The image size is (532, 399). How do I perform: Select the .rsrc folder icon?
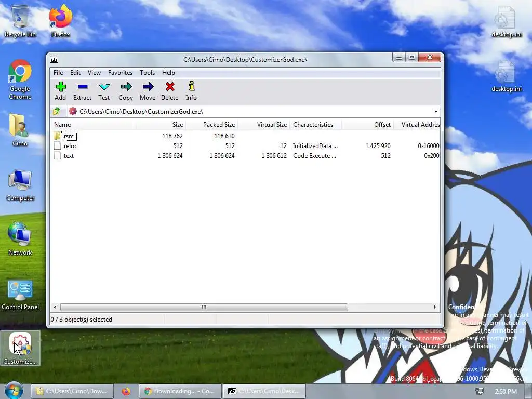tap(57, 136)
